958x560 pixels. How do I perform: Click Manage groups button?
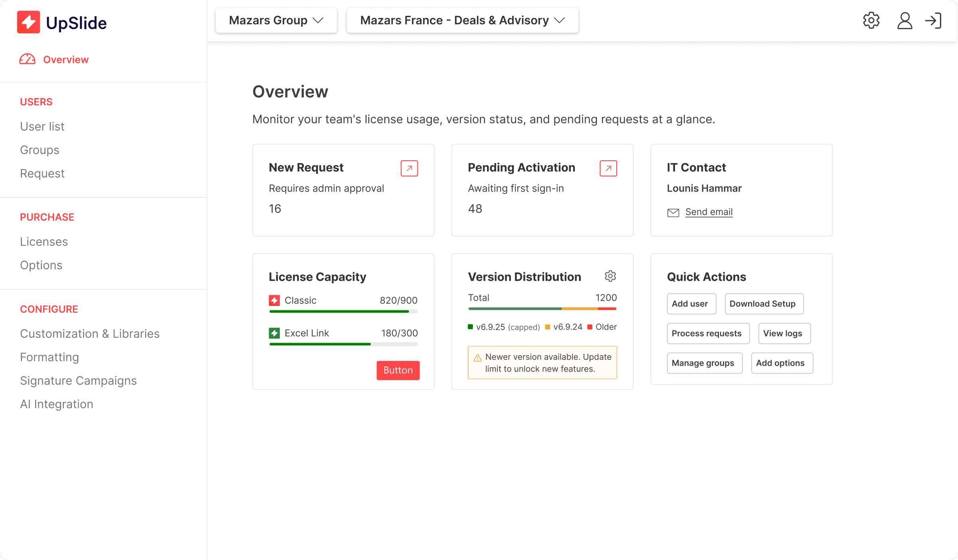[x=705, y=363]
